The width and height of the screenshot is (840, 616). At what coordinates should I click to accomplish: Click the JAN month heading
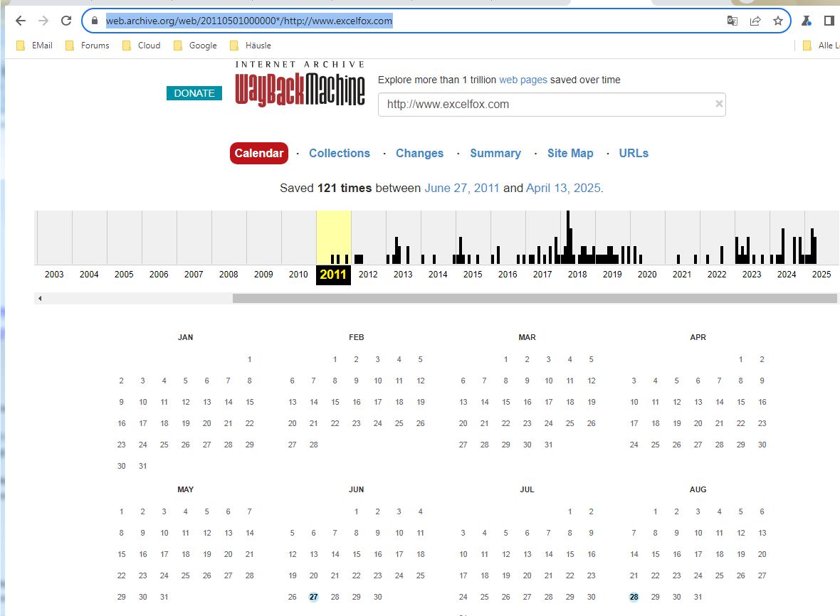tap(185, 337)
